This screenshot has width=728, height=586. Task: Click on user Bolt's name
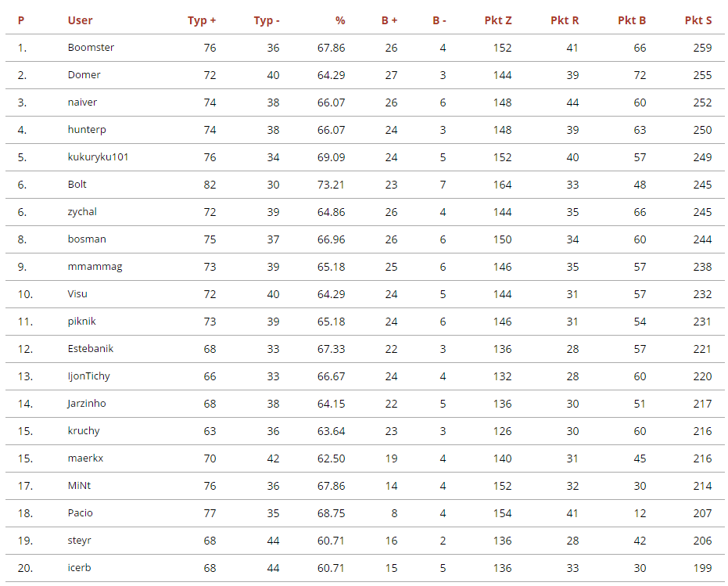tap(77, 185)
